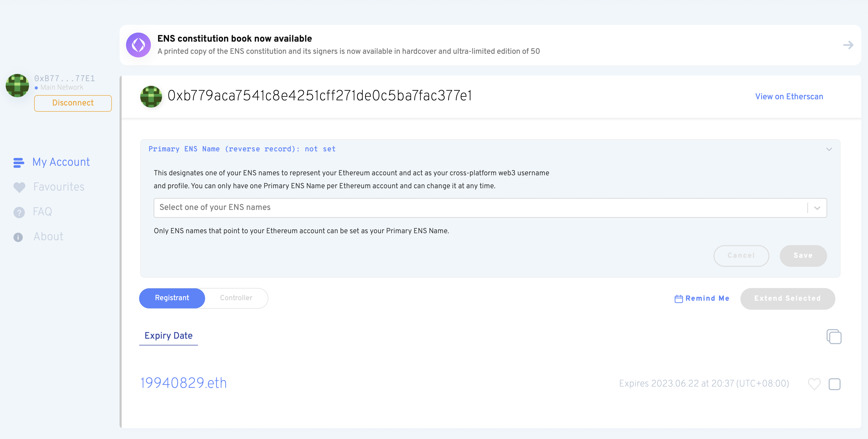The image size is (868, 439).
Task: Switch to the Controller toggle option
Action: [x=236, y=298]
